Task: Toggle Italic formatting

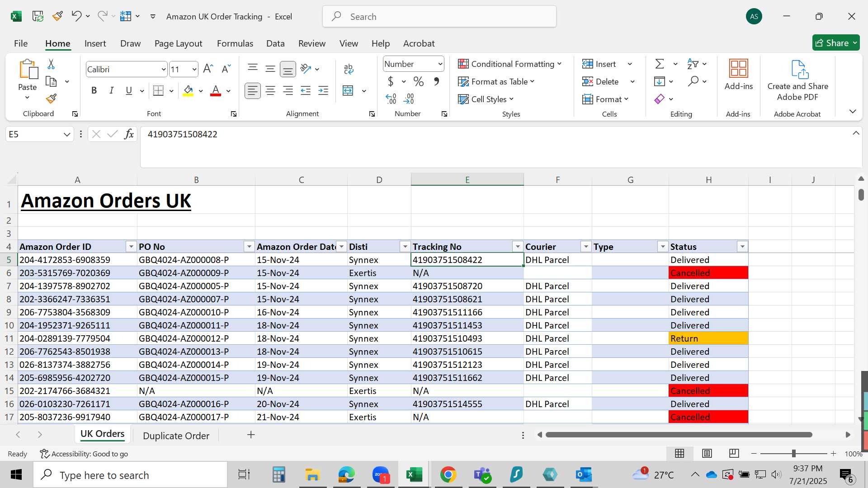Action: [111, 91]
